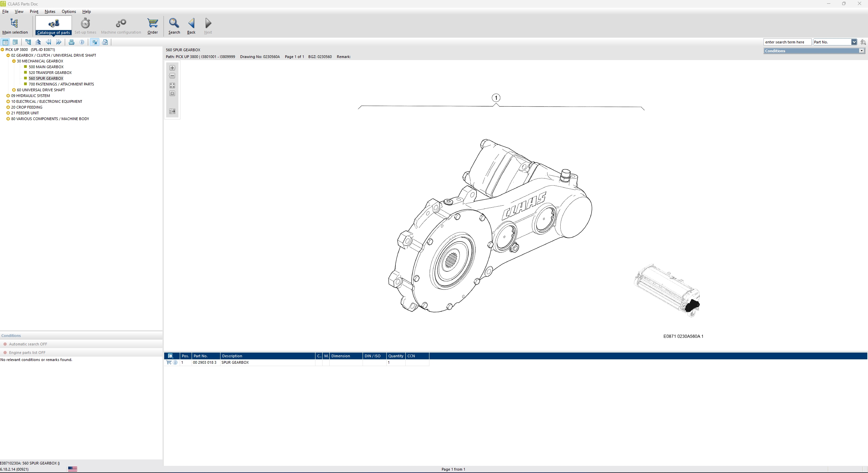Image resolution: width=868 pixels, height=473 pixels.
Task: Expand 80 VARIOUS COMPONENTS / MACHINE BODY
Action: point(8,119)
